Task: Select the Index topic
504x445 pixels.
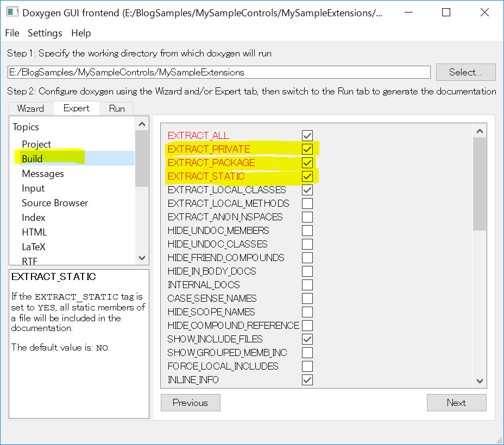Action: (34, 218)
